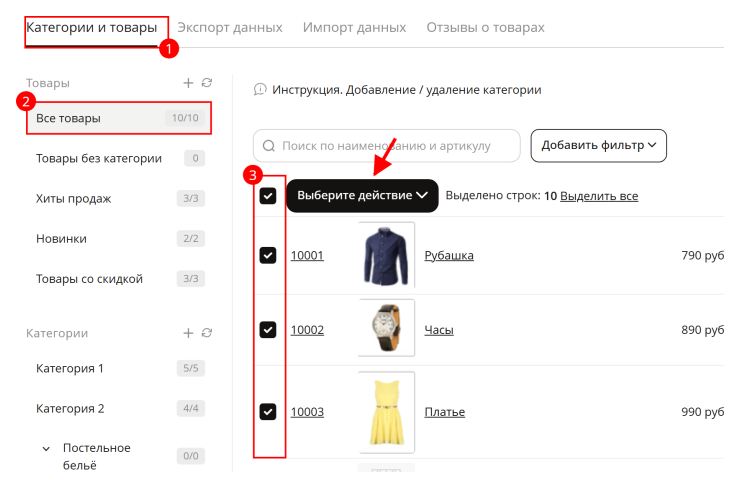This screenshot has height=485, width=740.
Task: Select Хиты продаж in the sidebar
Action: (118, 198)
